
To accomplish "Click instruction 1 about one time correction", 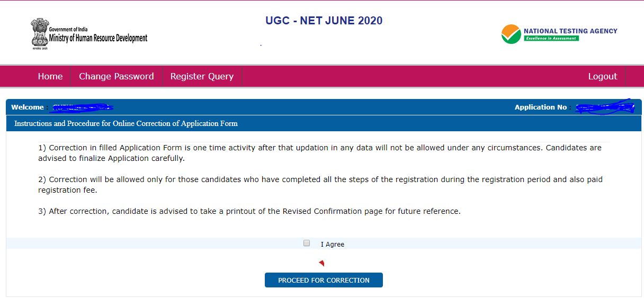I will (319, 153).
